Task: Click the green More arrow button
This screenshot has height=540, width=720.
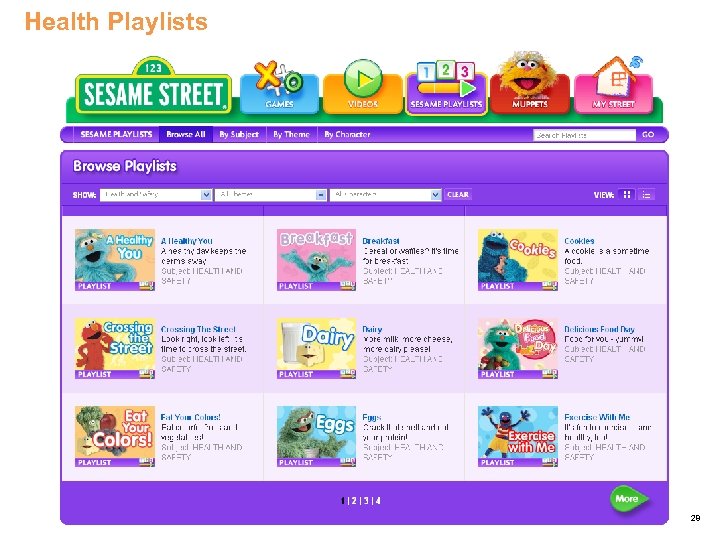Action: click(x=629, y=499)
